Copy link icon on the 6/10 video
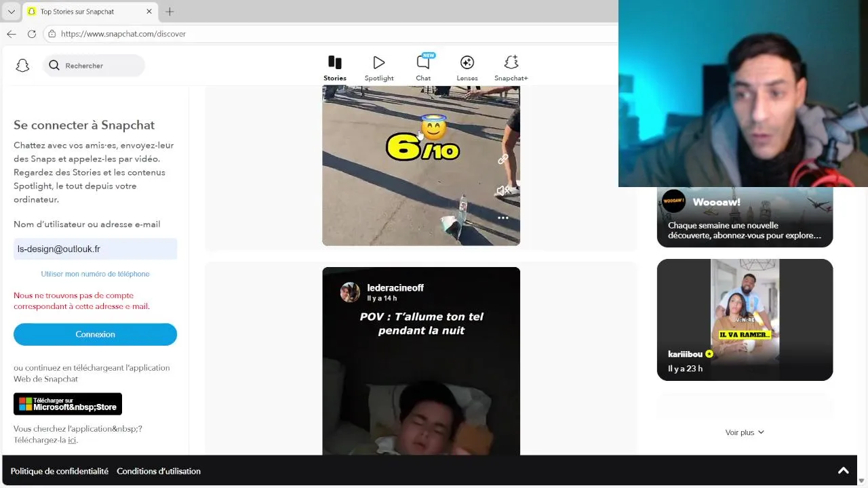Viewport: 868px width, 488px height. click(503, 159)
